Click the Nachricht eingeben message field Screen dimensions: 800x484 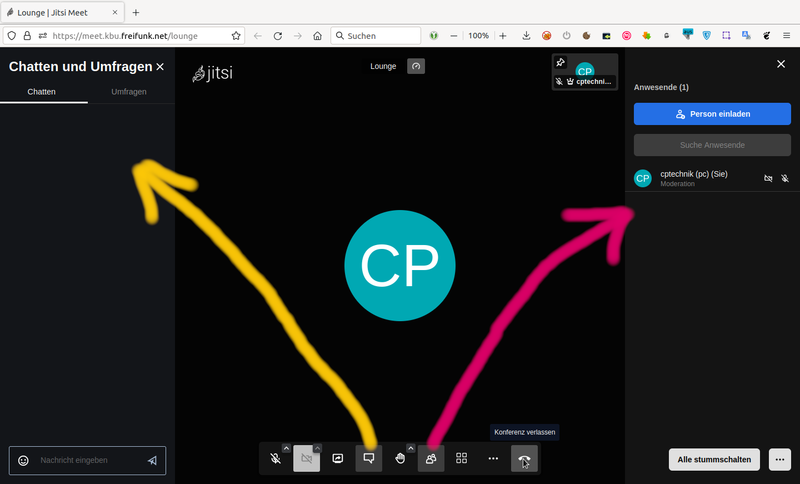click(88, 460)
